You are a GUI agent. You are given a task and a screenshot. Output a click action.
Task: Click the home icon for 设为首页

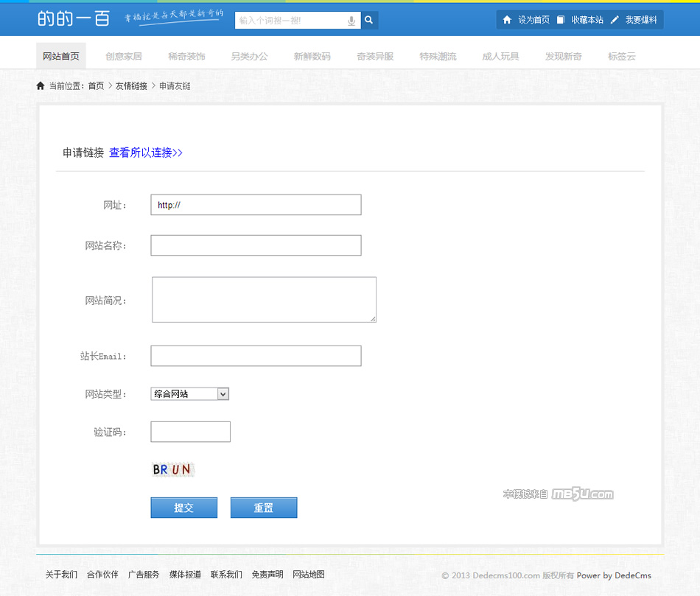[x=507, y=20]
